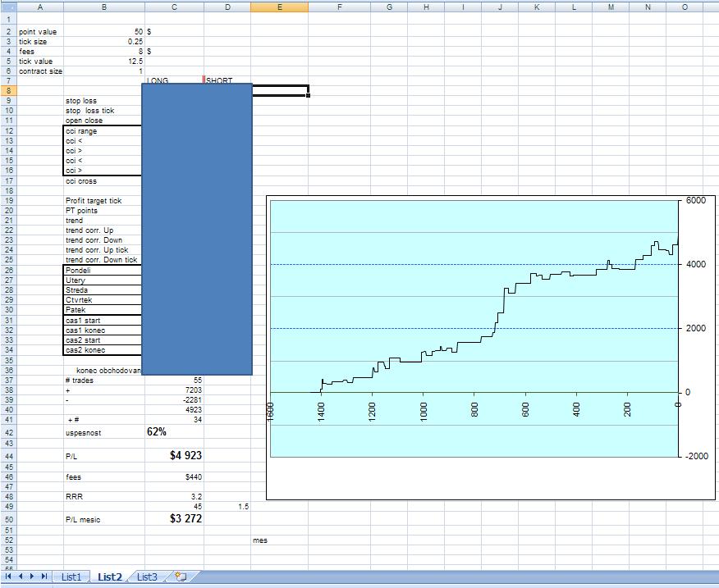
Task: Click the 'PT points' cell
Action: click(104, 211)
